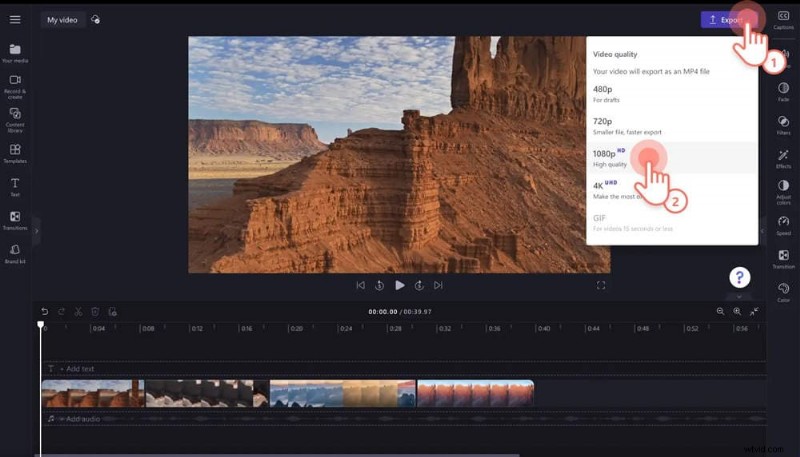Screen dimensions: 800x457
Task: Rewind preview five seconds
Action: click(379, 285)
